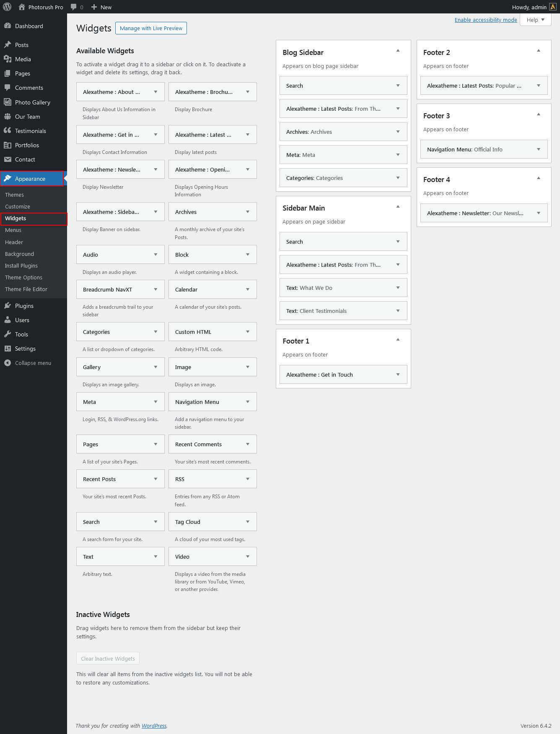The image size is (560, 734).
Task: Click the Posts pushpin icon
Action: tap(8, 44)
